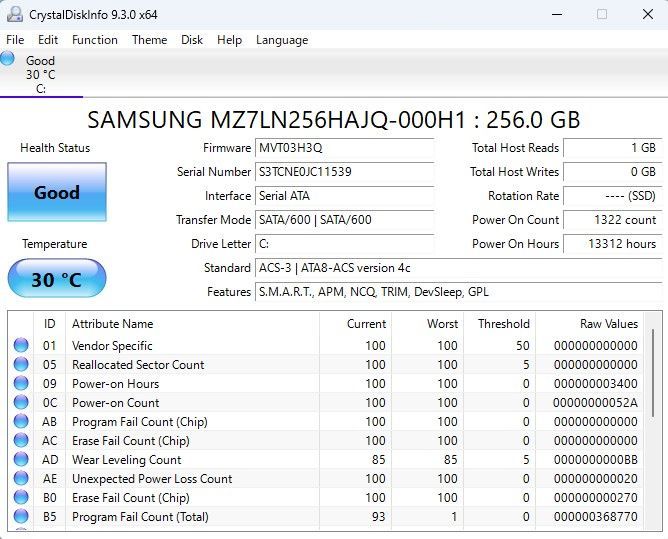The image size is (668, 539).
Task: Open the File menu
Action: [15, 40]
